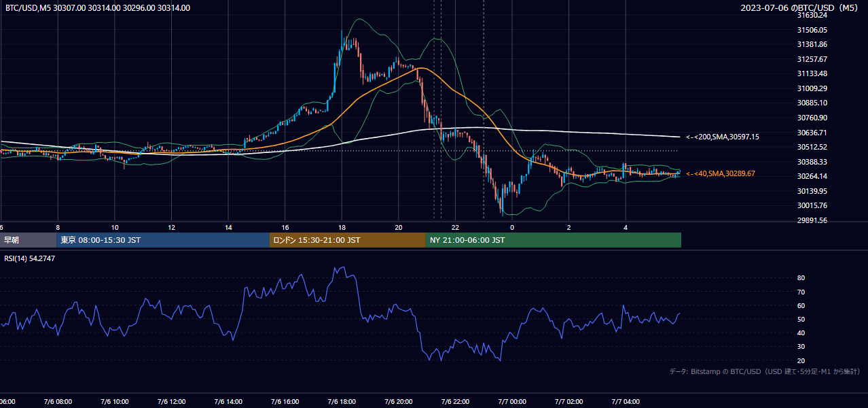The width and height of the screenshot is (868, 408).
Task: Click the ロンドン 15:30-21:00 JST session band
Action: (x=348, y=240)
